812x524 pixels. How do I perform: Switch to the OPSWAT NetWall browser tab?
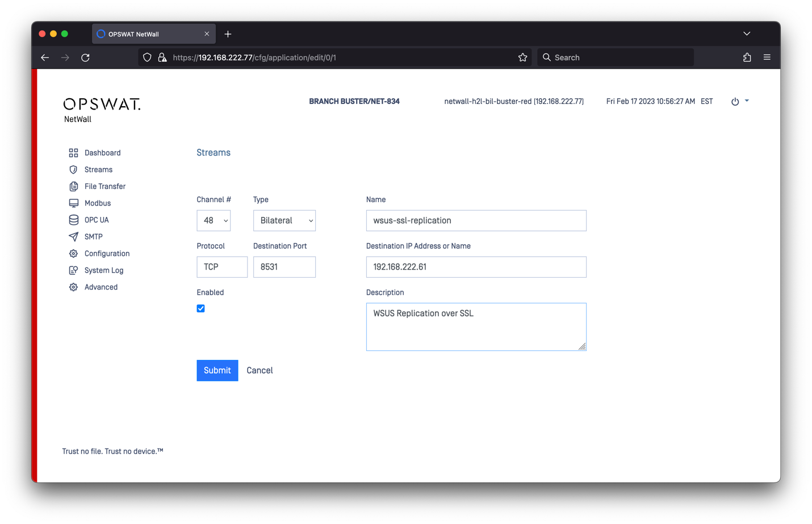(x=153, y=34)
